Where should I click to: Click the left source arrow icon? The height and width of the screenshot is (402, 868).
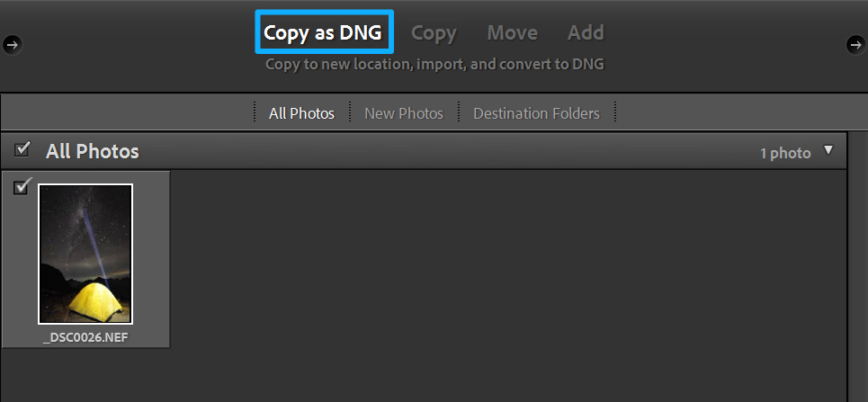13,44
